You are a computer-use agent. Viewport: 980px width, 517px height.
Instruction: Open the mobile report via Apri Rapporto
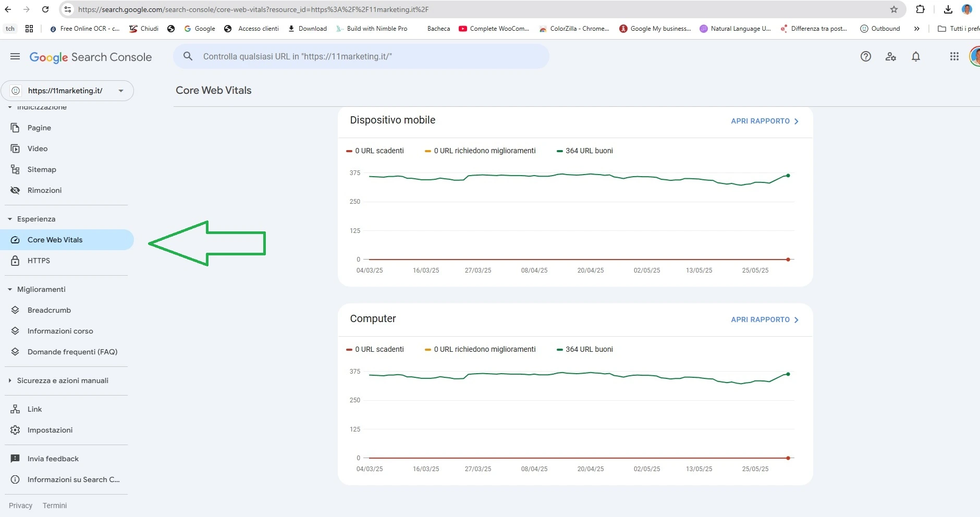(x=764, y=121)
